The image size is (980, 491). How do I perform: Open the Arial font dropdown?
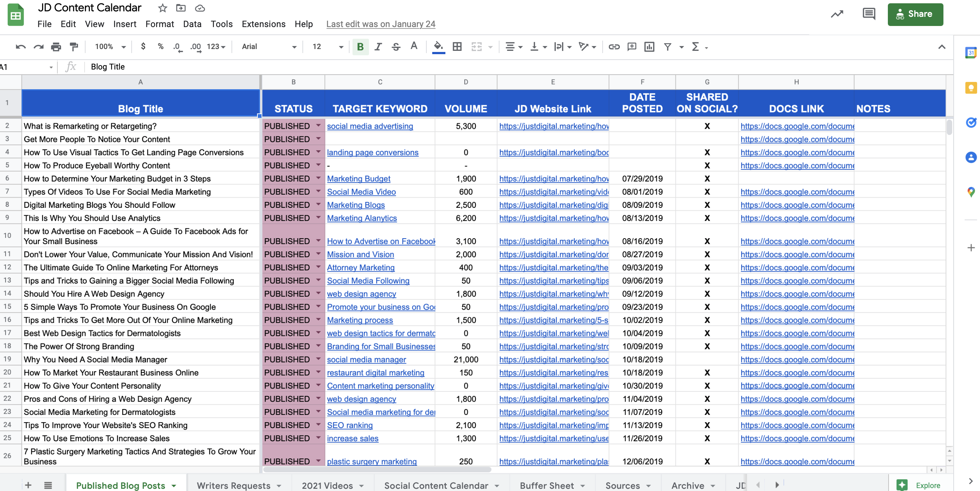269,46
